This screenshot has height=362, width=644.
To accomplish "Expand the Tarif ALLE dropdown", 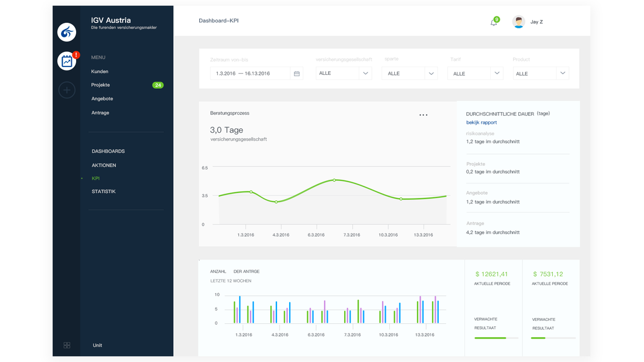I will 475,74.
